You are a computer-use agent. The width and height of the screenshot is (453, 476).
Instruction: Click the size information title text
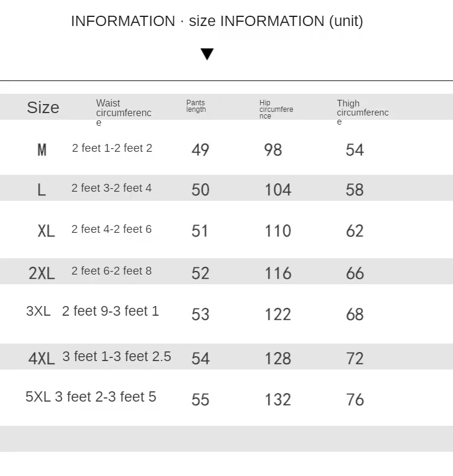coord(217,21)
